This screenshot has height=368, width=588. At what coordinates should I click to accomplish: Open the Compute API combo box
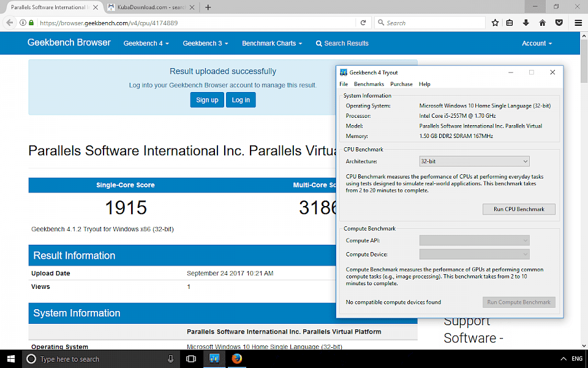(x=474, y=240)
